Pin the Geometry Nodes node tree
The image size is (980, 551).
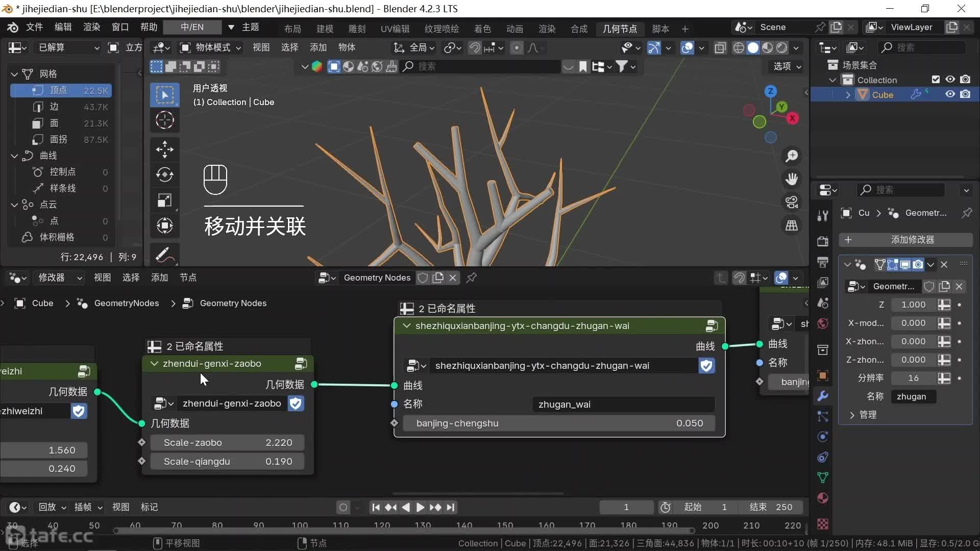(472, 278)
